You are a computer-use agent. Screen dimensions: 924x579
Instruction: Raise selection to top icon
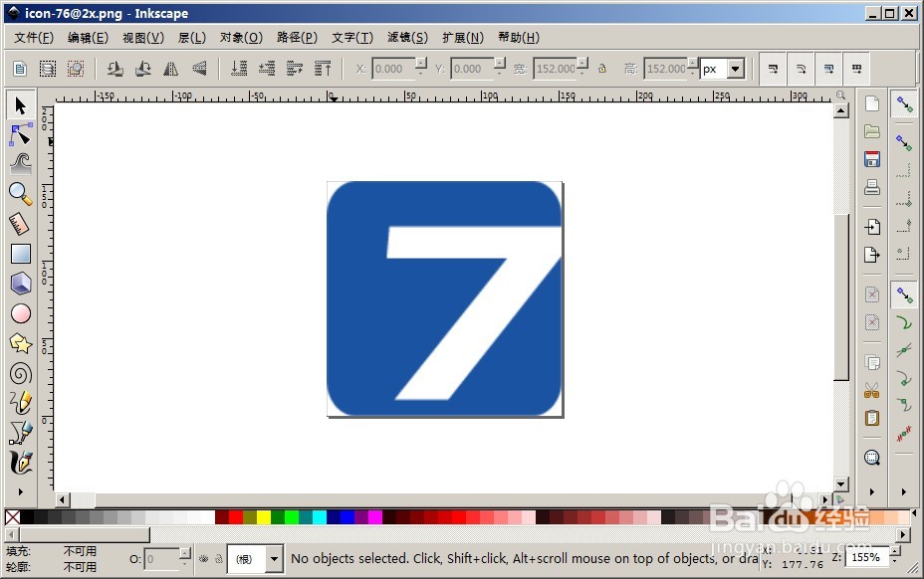(x=323, y=69)
